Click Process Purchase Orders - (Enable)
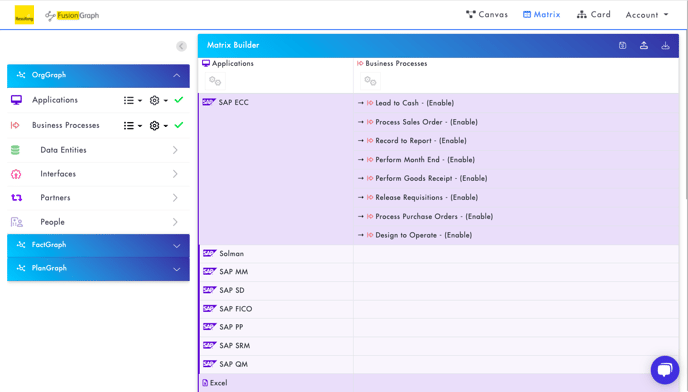The image size is (688, 392). [434, 216]
